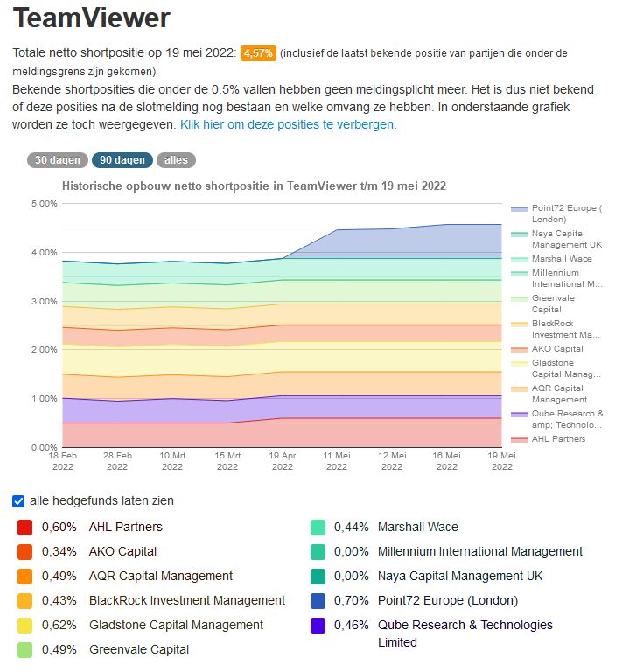622x672 pixels.
Task: Click the Naya Capital Management UK swatch
Action: pyautogui.click(x=318, y=577)
